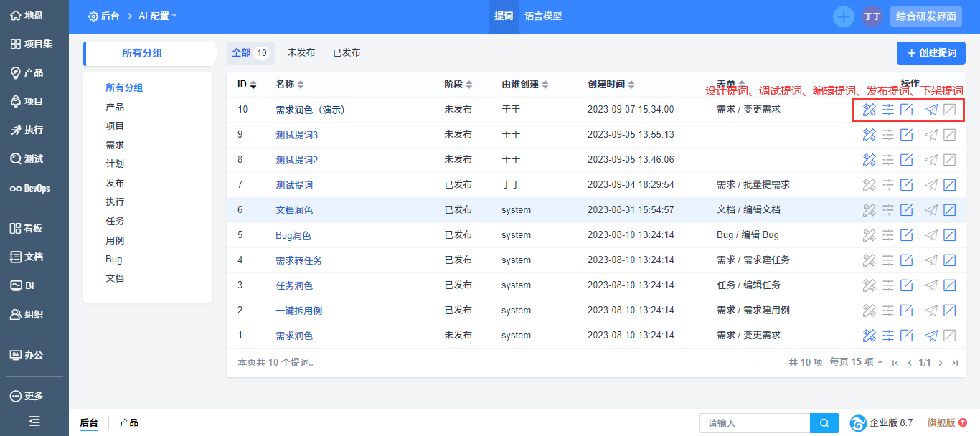The height and width of the screenshot is (436, 980).
Task: Click the 请输入 search input field
Action: (x=754, y=423)
